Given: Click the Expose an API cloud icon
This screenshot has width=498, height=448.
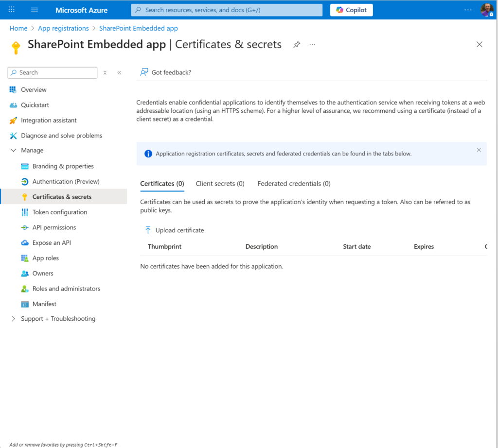Looking at the screenshot, I should (25, 243).
